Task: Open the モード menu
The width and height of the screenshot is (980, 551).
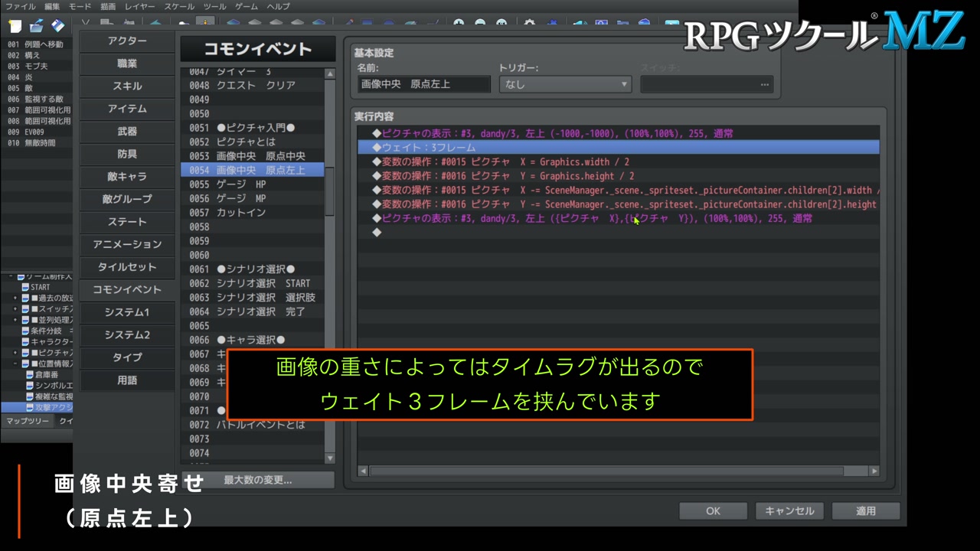Action: click(80, 6)
